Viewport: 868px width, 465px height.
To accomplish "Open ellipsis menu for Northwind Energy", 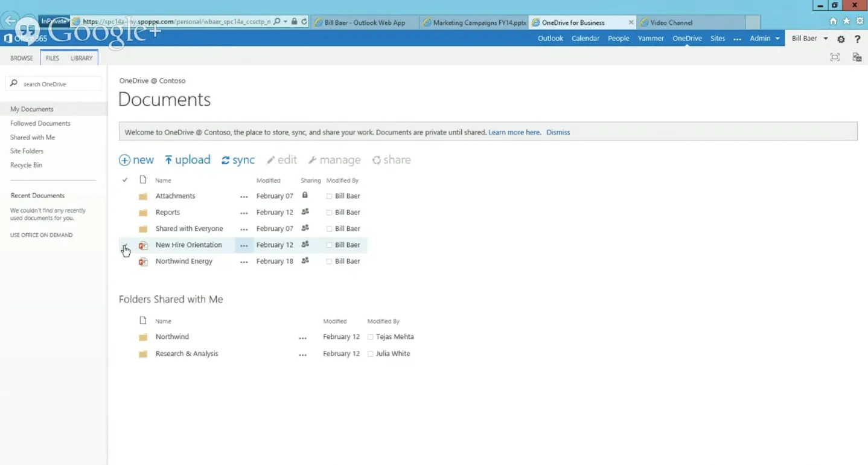I will click(x=244, y=262).
